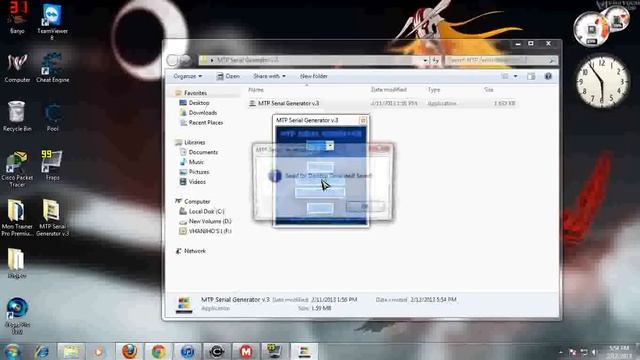Image resolution: width=640 pixels, height=360 pixels.
Task: Open the Fraps taskbar button
Action: point(275,351)
